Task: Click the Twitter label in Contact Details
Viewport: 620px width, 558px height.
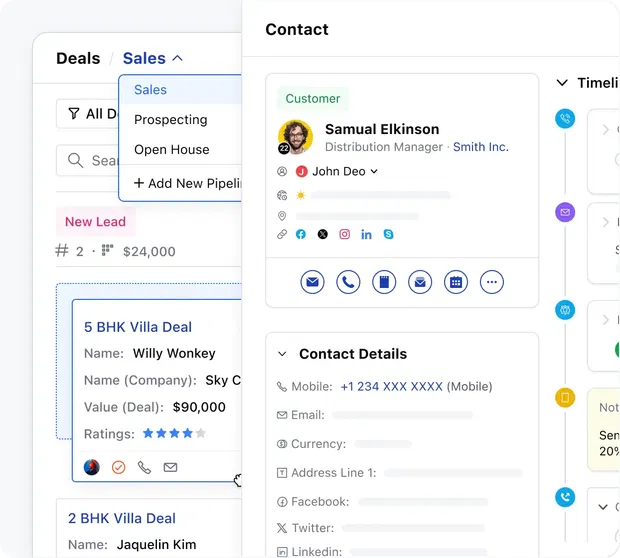Action: click(x=312, y=528)
